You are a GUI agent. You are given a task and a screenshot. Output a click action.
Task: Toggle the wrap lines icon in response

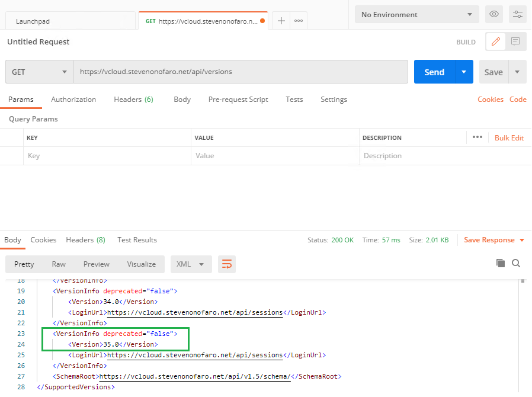(226, 264)
